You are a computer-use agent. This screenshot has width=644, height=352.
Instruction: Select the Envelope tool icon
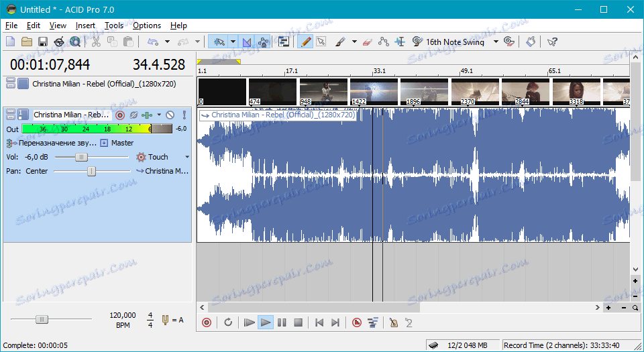383,42
